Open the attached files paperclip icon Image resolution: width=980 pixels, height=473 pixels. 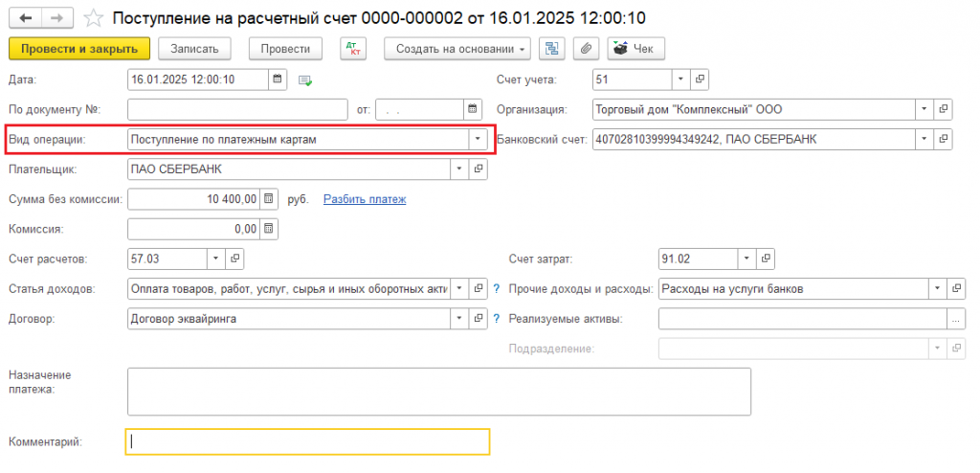click(x=586, y=48)
